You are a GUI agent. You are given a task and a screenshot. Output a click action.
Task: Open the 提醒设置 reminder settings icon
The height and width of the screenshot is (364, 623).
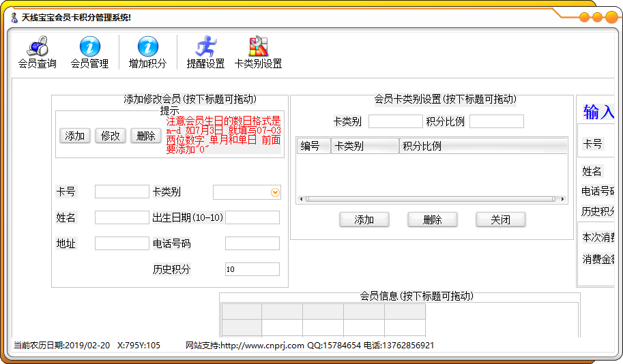coord(205,52)
